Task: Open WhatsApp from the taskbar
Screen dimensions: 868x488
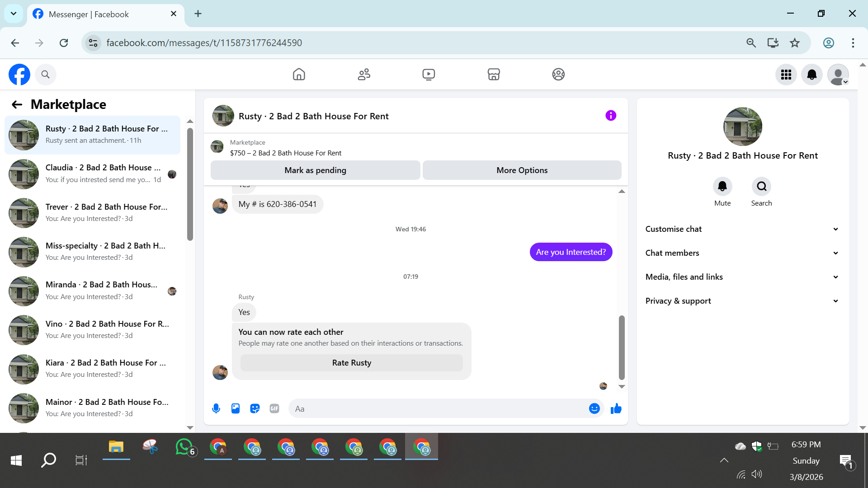Action: [x=184, y=447]
